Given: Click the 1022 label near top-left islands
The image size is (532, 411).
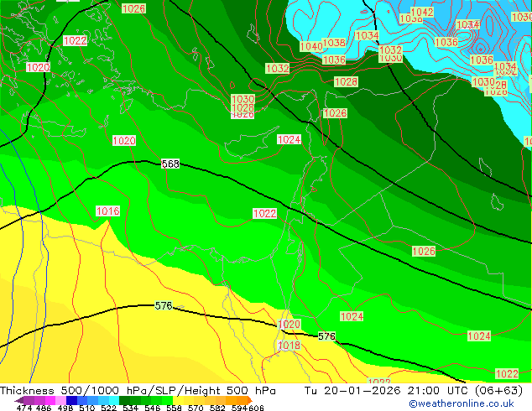Looking at the screenshot, I should (75, 41).
